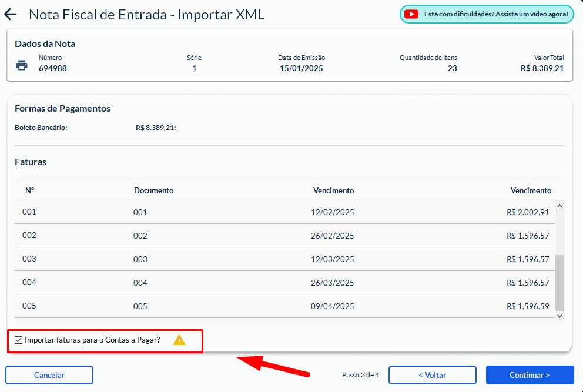
Task: Click the yellow warning triangle icon
Action: pos(179,340)
